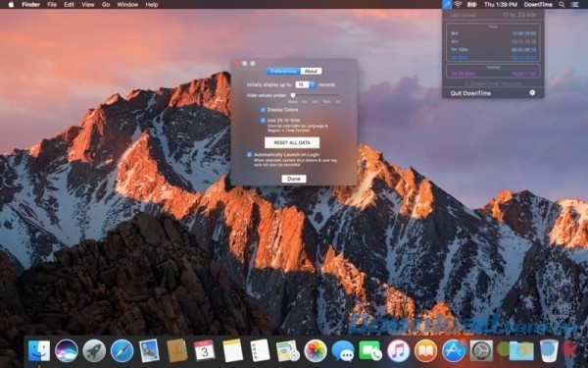Open the Help menu
Screen dimensions: 588x368
[152, 5]
